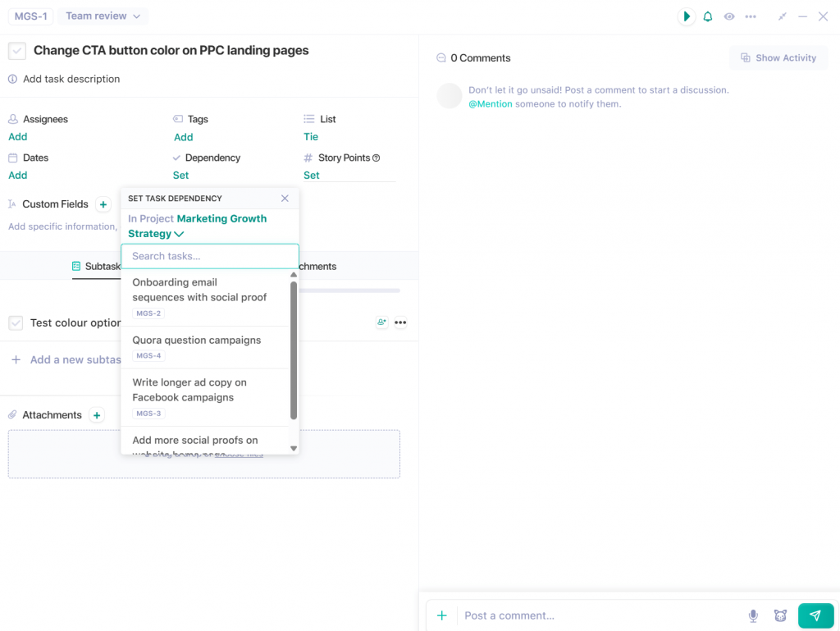The width and height of the screenshot is (840, 631).
Task: Close the Set Task Dependency popup
Action: 285,199
